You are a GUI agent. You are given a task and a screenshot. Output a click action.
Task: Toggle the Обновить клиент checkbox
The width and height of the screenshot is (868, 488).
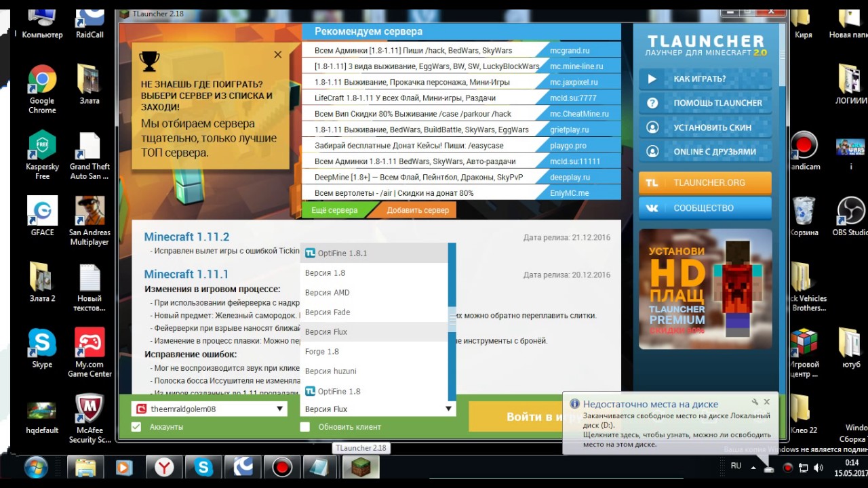tap(304, 427)
